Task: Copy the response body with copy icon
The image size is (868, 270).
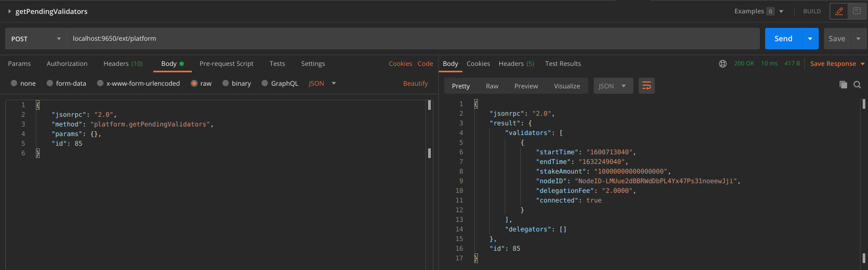Action: [843, 85]
